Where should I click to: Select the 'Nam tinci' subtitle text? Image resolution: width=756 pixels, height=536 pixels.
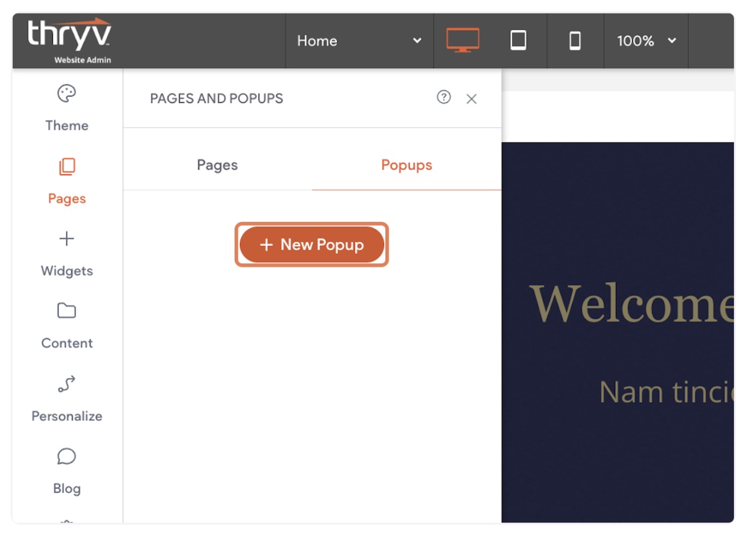tap(666, 391)
